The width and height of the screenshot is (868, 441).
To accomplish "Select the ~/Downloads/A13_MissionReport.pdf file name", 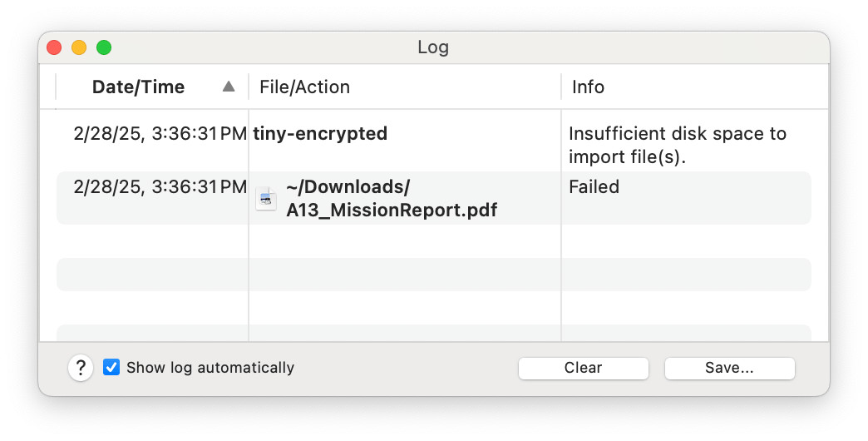I will 391,199.
